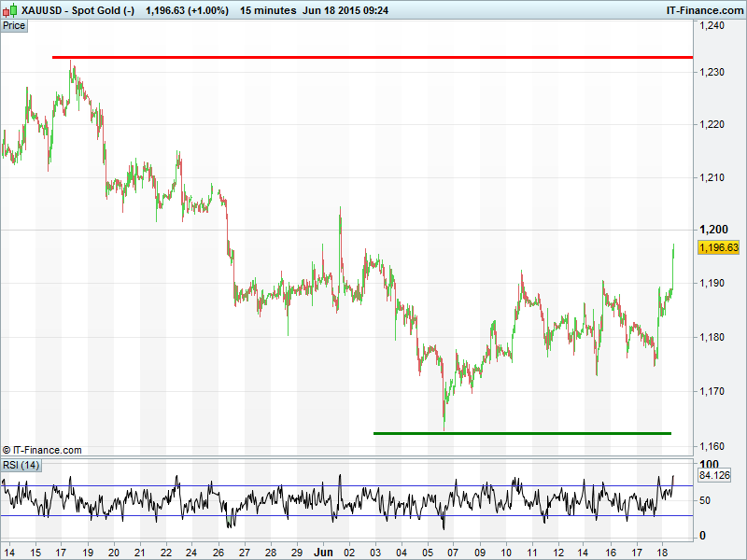Select the RSI (14) indicator label

[x=21, y=465]
